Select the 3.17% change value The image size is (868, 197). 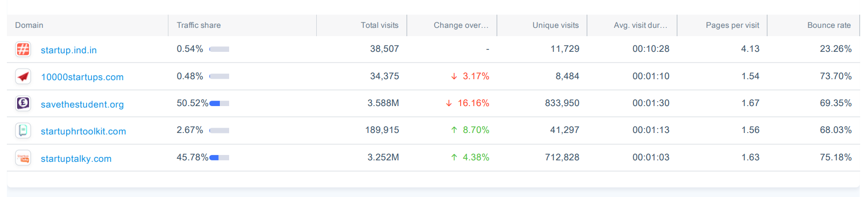476,76
